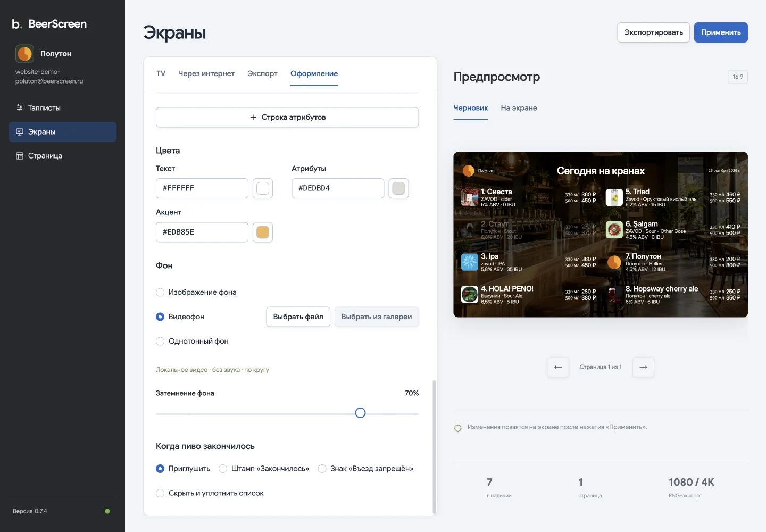This screenshot has height=532, width=766.
Task: Go to previous preview page arrow
Action: (x=558, y=367)
